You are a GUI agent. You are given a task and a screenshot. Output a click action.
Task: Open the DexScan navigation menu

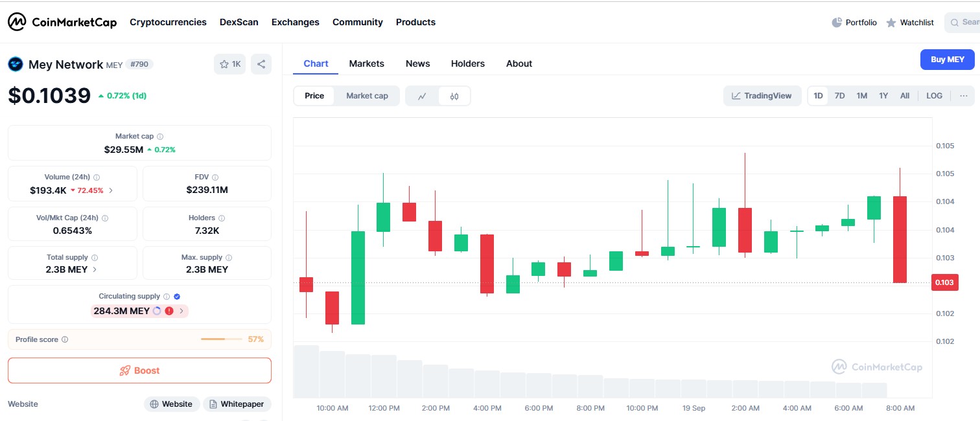[x=239, y=22]
